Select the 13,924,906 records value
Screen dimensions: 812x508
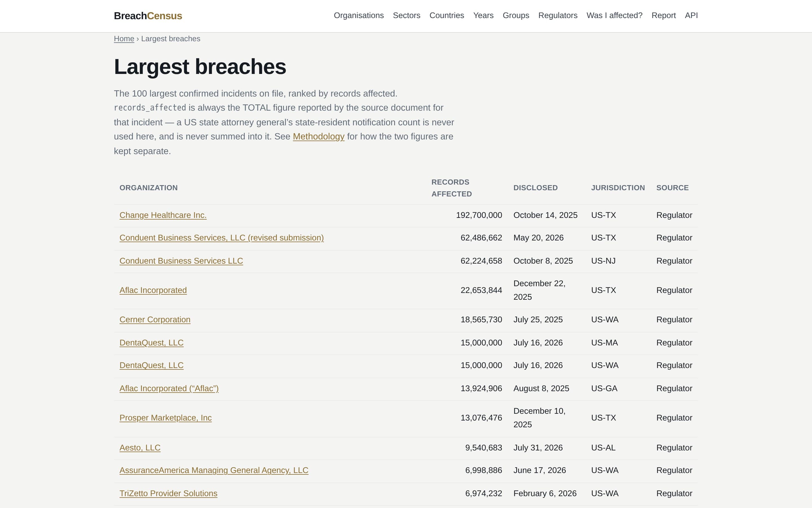click(x=481, y=388)
